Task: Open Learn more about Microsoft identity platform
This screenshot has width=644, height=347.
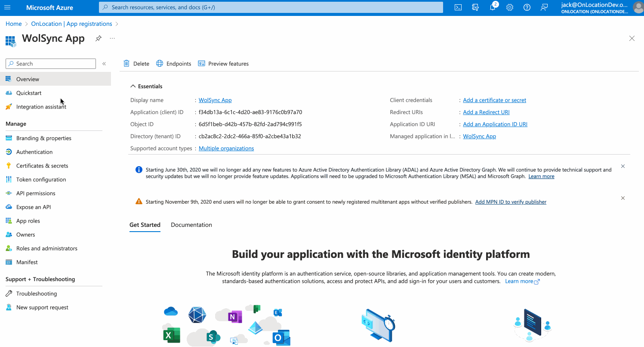Action: tap(522, 282)
